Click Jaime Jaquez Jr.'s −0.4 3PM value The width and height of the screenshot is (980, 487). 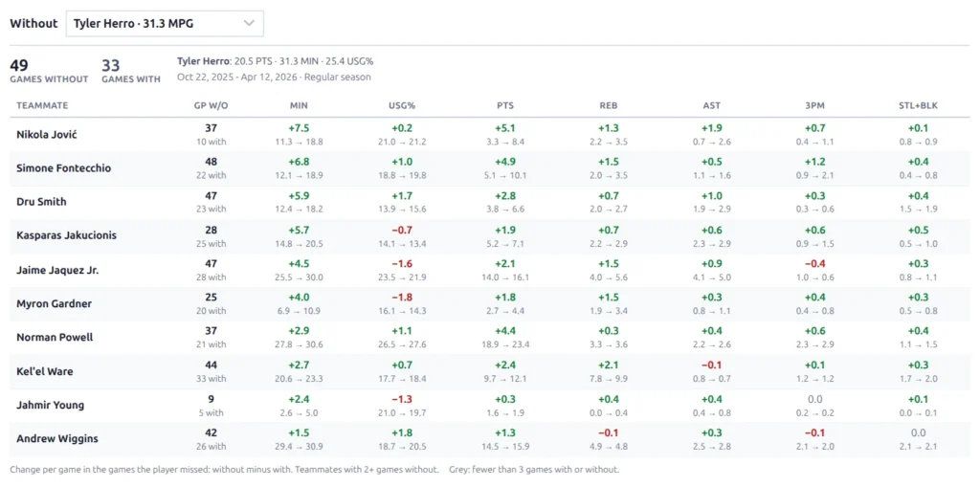coord(815,263)
